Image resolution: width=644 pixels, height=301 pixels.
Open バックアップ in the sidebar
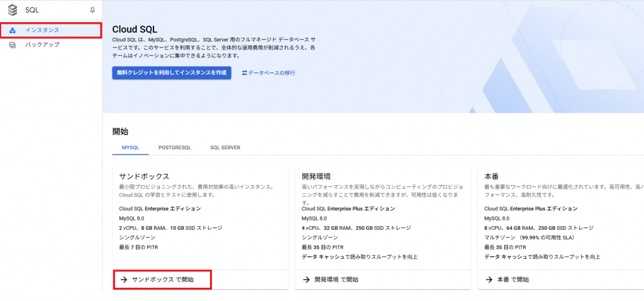click(51, 45)
